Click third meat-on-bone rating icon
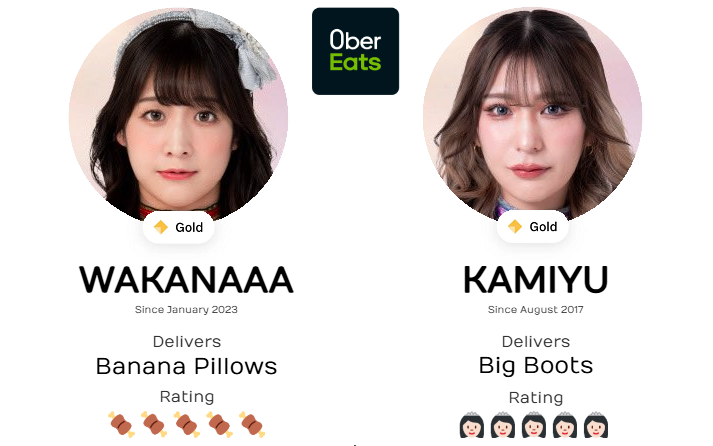Image resolution: width=713 pixels, height=446 pixels. [x=186, y=425]
